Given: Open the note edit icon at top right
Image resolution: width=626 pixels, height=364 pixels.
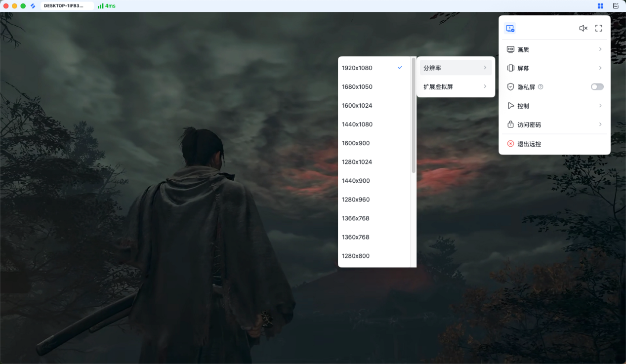Looking at the screenshot, I should click(x=616, y=6).
